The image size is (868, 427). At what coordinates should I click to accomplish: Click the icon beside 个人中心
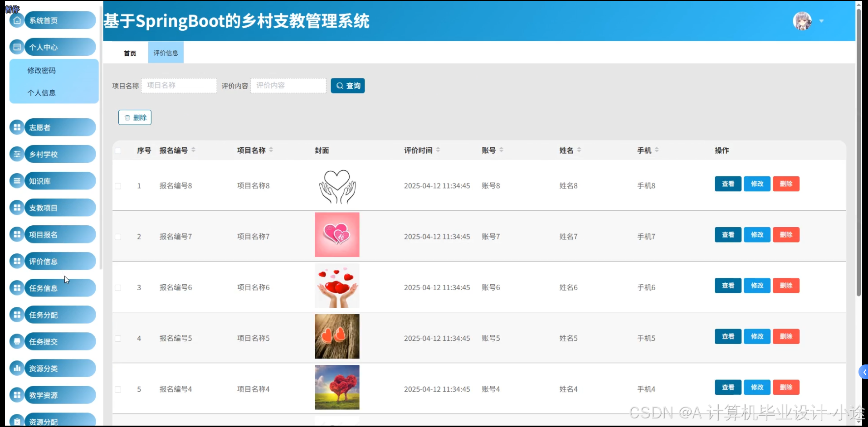point(17,47)
